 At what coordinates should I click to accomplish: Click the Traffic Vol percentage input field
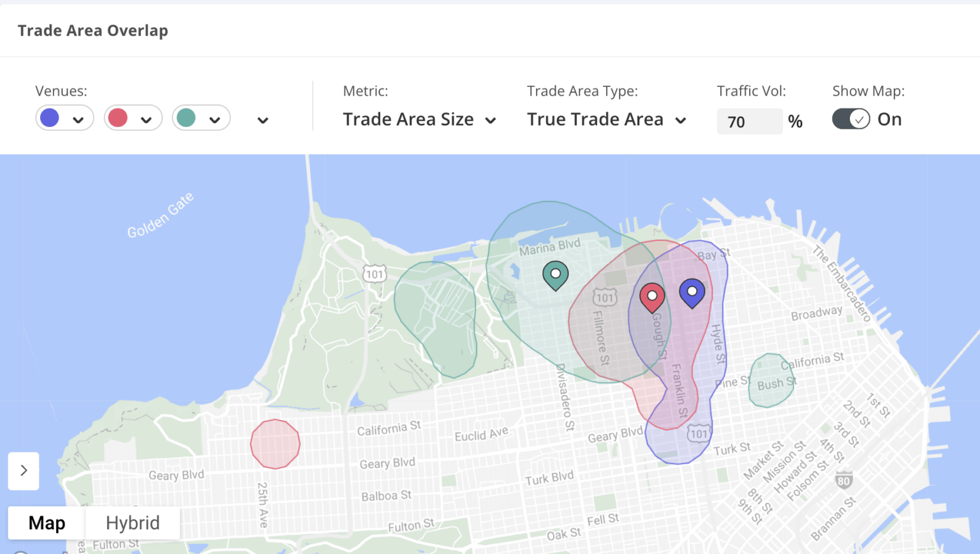pyautogui.click(x=749, y=121)
